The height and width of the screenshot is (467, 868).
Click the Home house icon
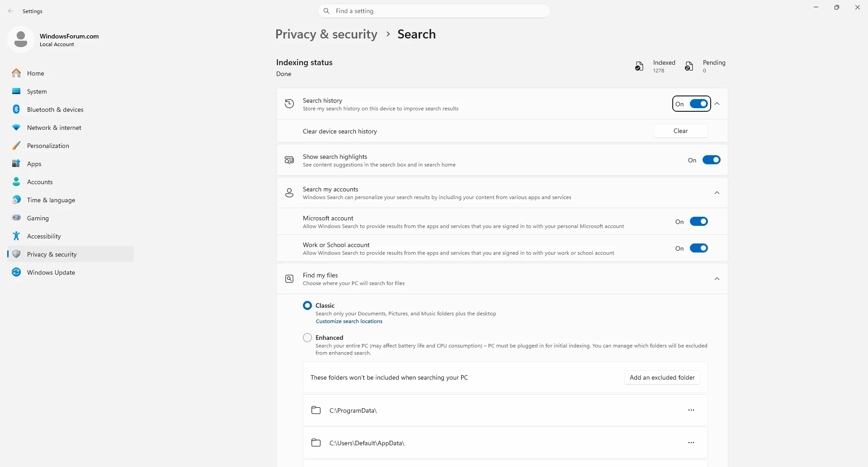point(16,73)
